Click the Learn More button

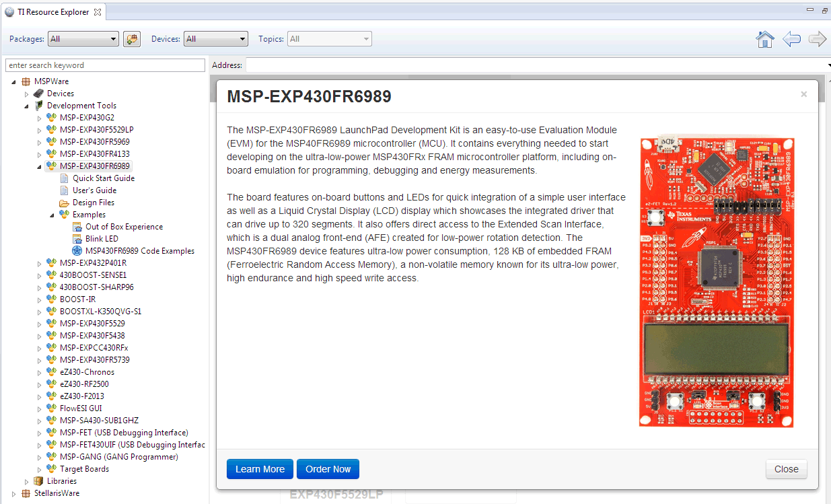(x=260, y=469)
